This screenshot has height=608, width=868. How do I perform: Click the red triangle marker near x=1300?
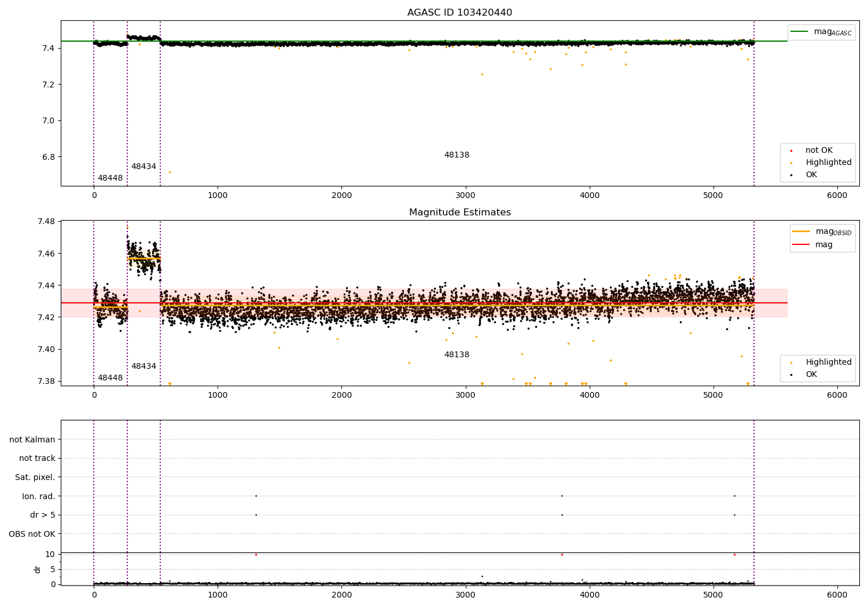[x=256, y=555]
